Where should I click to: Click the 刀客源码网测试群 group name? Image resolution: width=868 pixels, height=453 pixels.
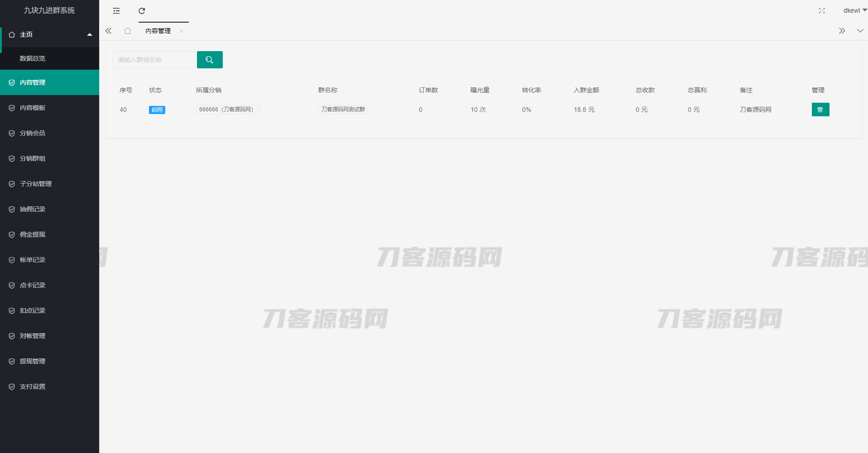(343, 110)
